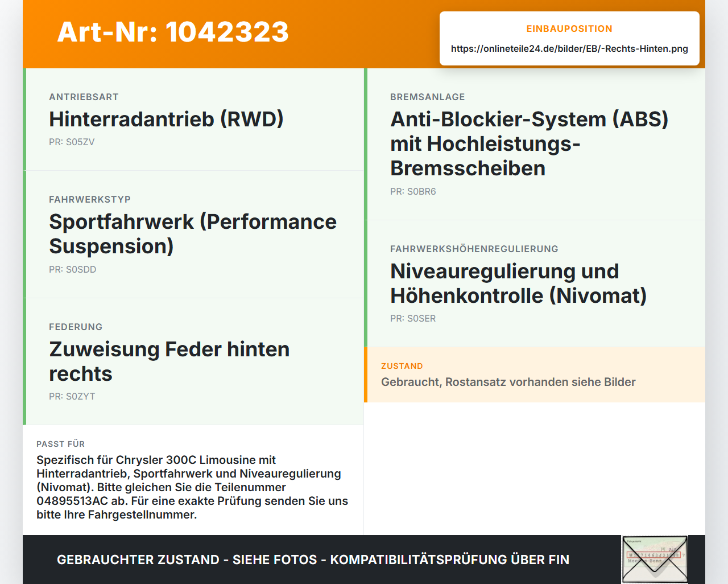Select the Zuweisung Feder hinten rechts card
728x584 pixels.
[x=193, y=361]
